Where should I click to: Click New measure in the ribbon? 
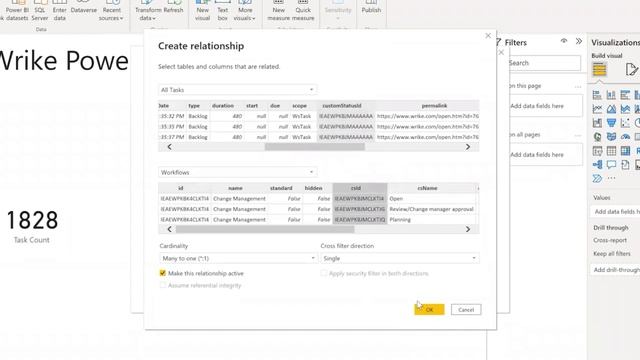tap(278, 13)
